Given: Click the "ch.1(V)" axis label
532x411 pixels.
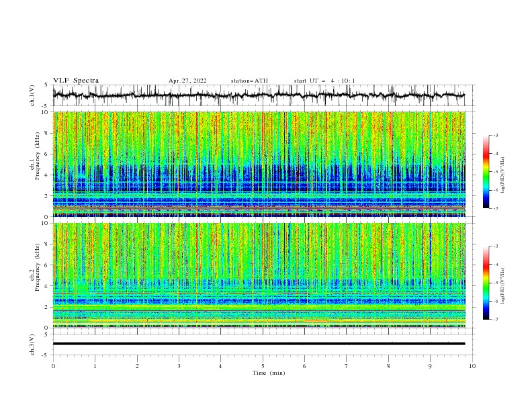Looking at the screenshot, I should click(x=32, y=95).
